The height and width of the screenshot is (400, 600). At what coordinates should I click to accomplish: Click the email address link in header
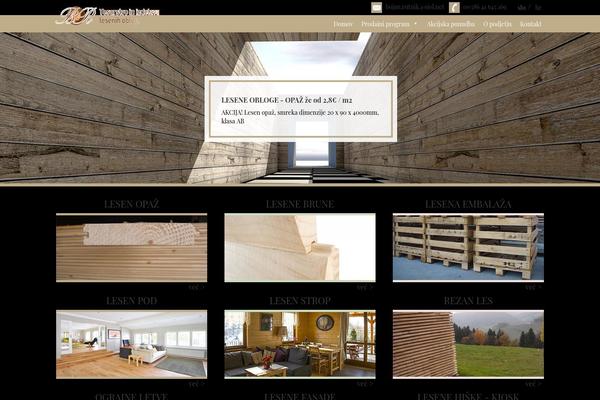pyautogui.click(x=415, y=7)
